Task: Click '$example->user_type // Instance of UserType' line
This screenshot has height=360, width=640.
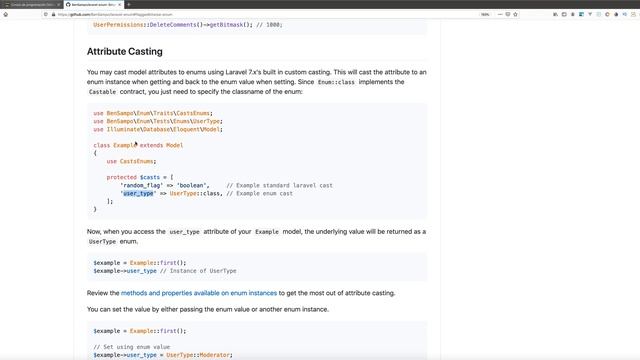Action: click(165, 271)
